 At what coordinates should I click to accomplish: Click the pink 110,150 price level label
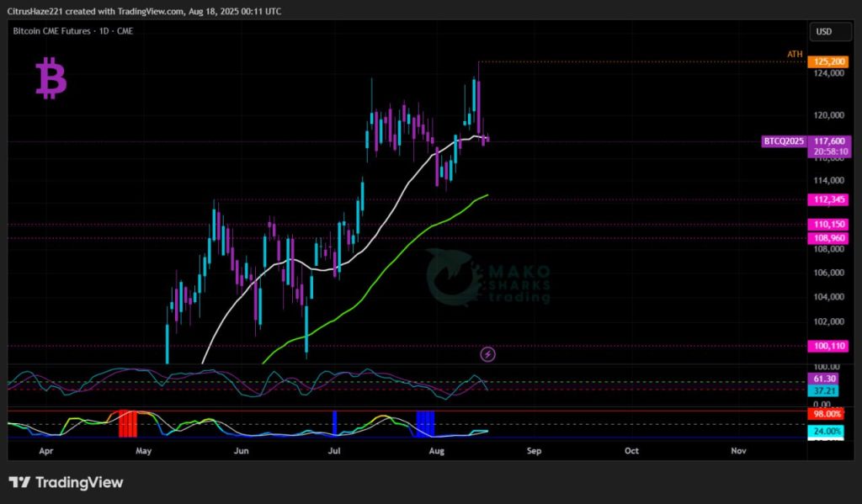(x=825, y=225)
